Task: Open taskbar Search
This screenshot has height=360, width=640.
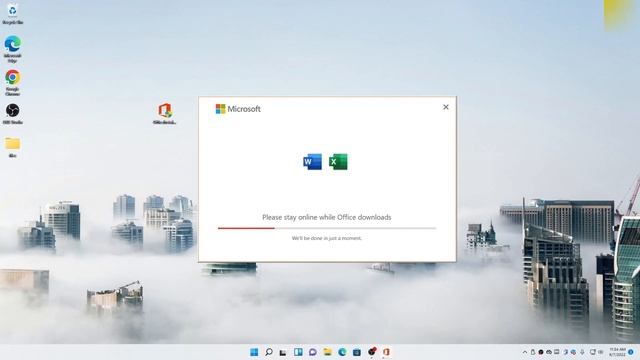Action: pyautogui.click(x=269, y=352)
